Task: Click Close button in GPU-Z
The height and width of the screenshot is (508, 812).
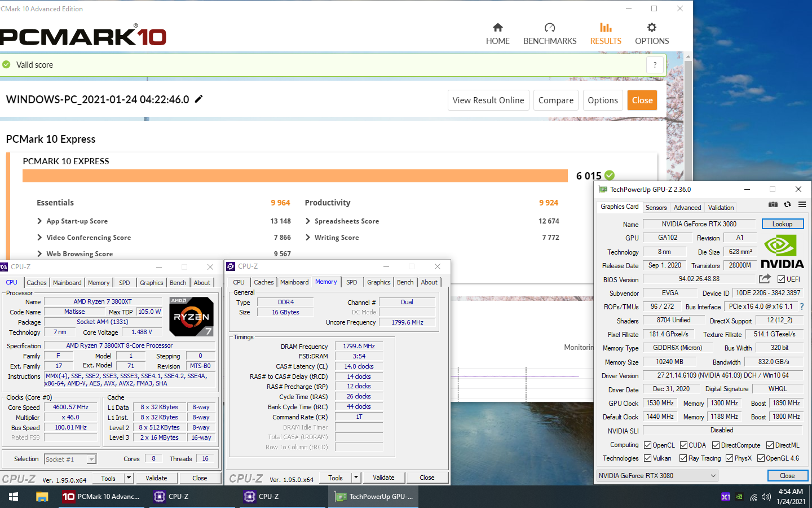Action: pyautogui.click(x=787, y=476)
